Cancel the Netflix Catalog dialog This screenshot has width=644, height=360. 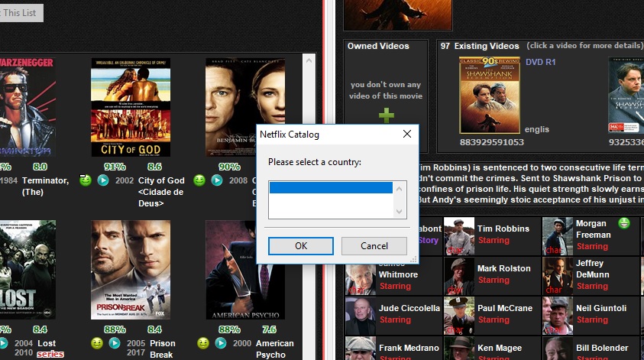pyautogui.click(x=374, y=246)
